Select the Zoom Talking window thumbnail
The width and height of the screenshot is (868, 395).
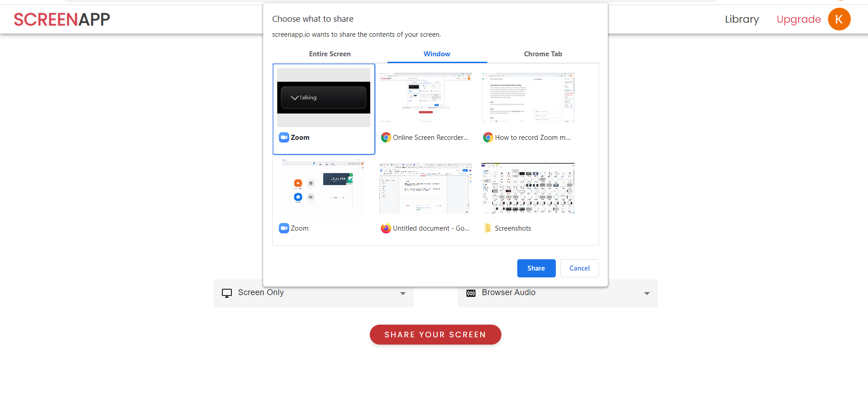(x=324, y=98)
